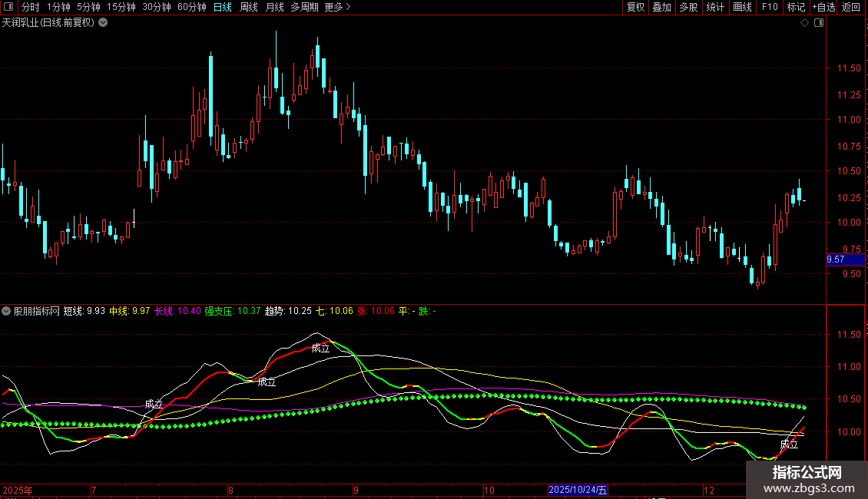The height and width of the screenshot is (499, 868).
Task: Click the 七: 10.06 indicator value
Action: tap(334, 311)
